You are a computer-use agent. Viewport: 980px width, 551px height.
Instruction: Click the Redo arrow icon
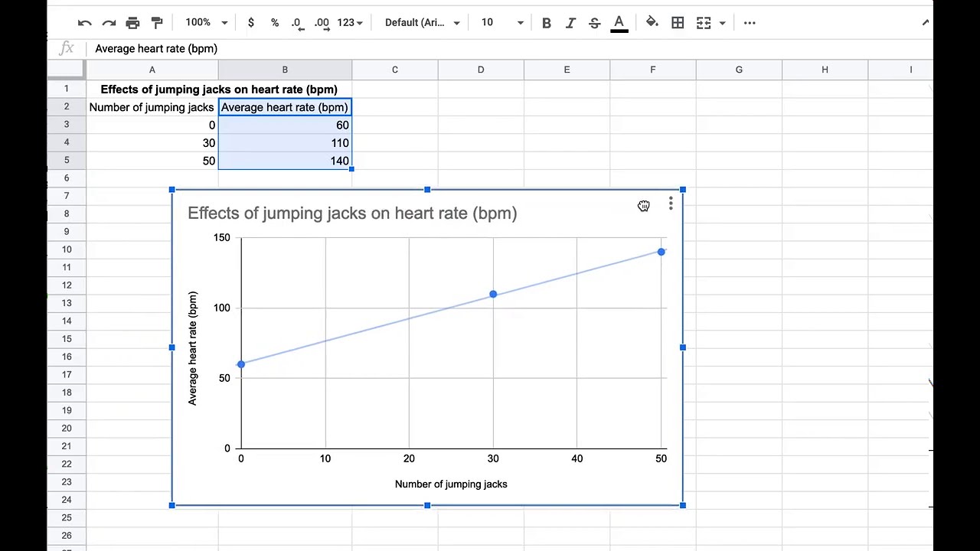click(x=109, y=23)
